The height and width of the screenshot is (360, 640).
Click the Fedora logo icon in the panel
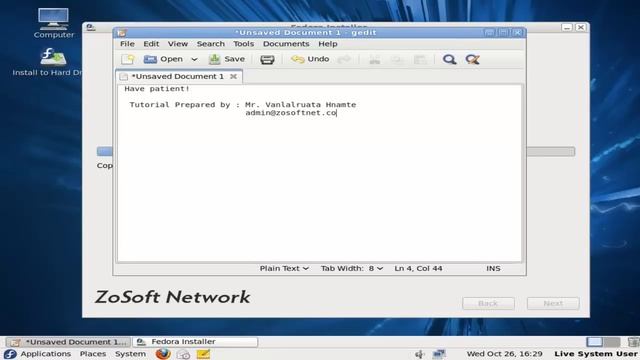[10, 354]
